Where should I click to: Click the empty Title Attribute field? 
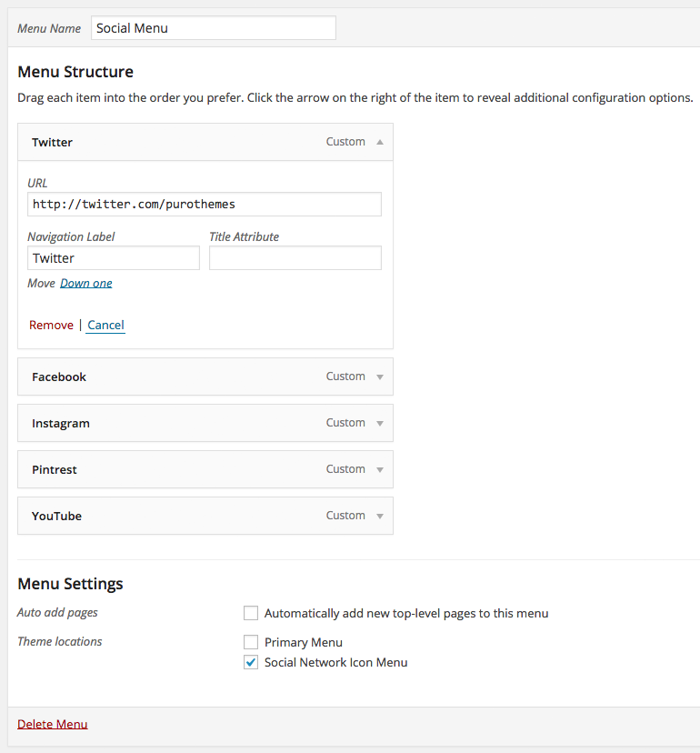(295, 257)
